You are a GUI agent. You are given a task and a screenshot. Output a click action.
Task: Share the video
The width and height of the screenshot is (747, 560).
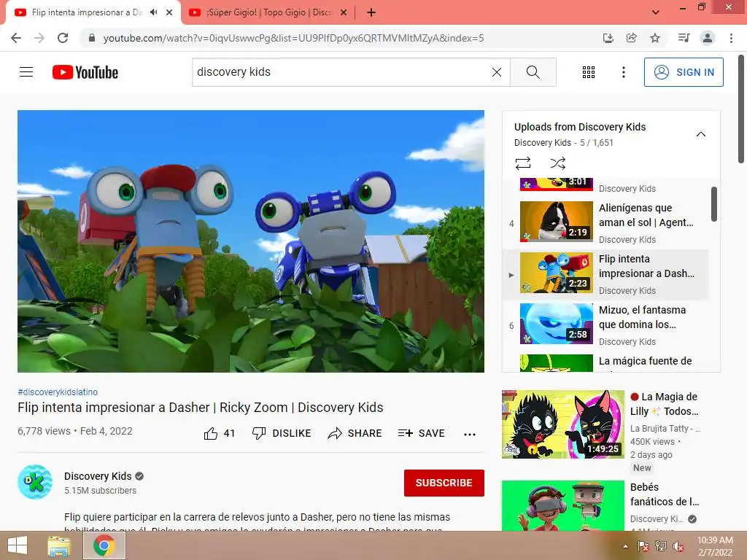tap(355, 433)
